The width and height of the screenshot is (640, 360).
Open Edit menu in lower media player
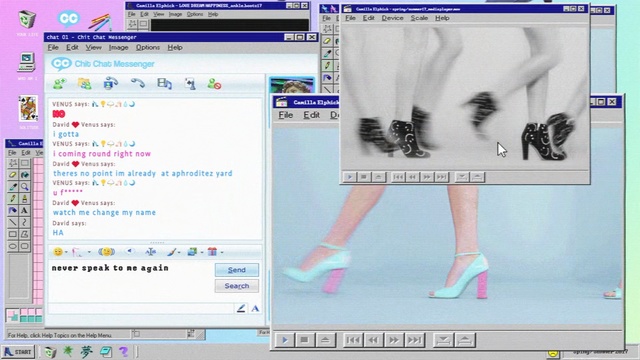point(311,115)
